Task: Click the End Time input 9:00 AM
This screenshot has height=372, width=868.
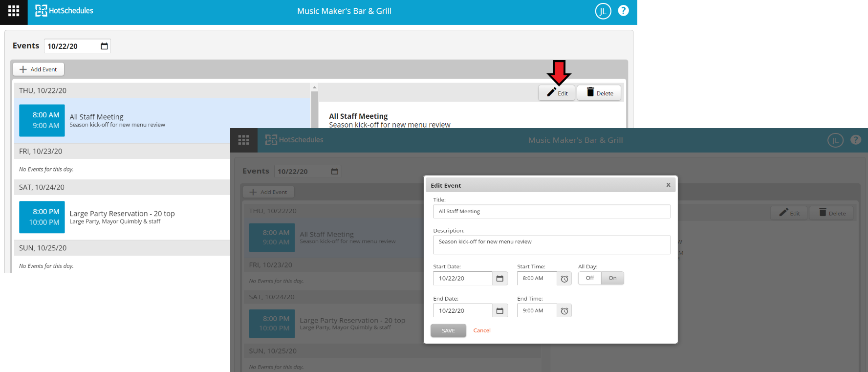Action: [537, 310]
